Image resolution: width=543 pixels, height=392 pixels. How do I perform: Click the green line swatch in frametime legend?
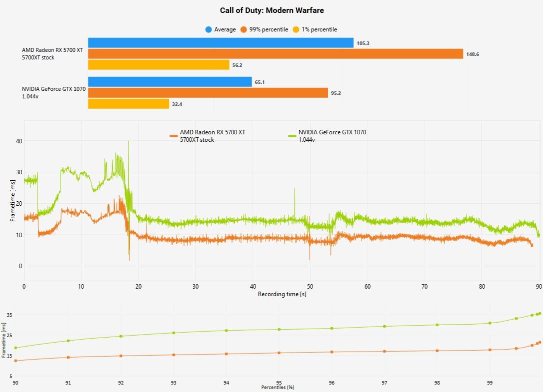click(292, 136)
